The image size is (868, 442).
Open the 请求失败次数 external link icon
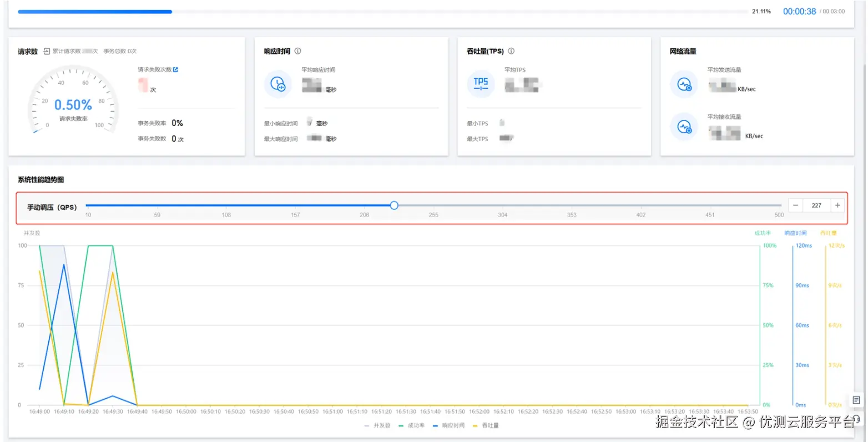pyautogui.click(x=175, y=69)
